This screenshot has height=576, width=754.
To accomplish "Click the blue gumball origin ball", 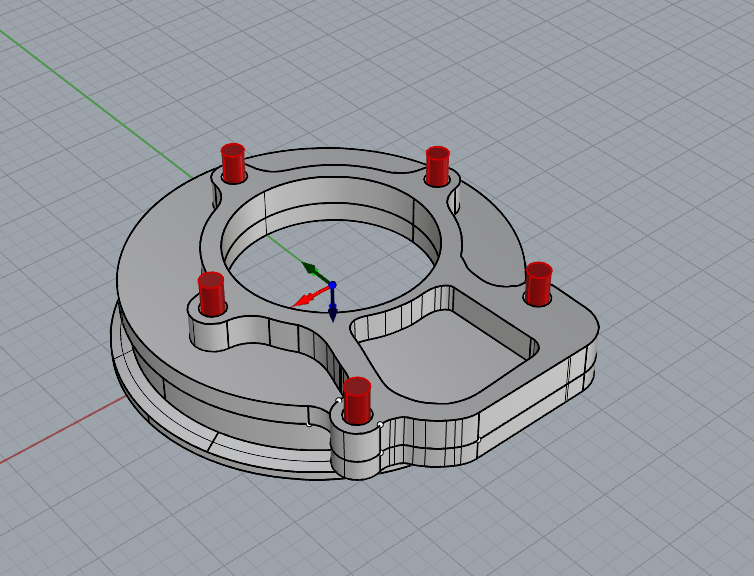I will [332, 285].
